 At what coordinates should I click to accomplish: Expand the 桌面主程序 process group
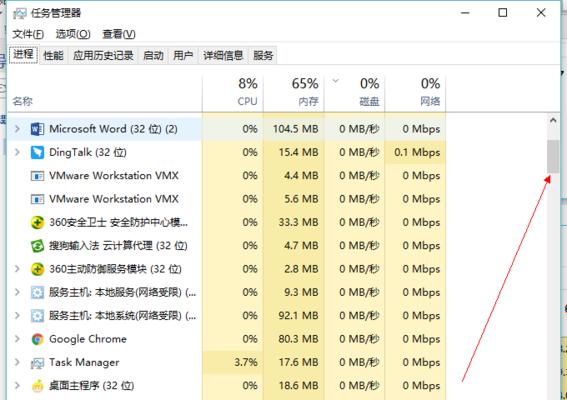pyautogui.click(x=17, y=386)
